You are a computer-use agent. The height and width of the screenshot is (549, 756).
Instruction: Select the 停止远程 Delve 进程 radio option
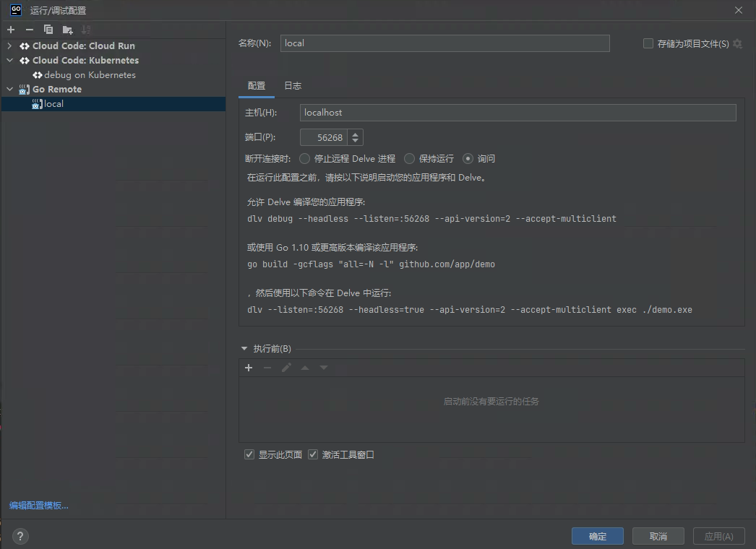pos(305,159)
